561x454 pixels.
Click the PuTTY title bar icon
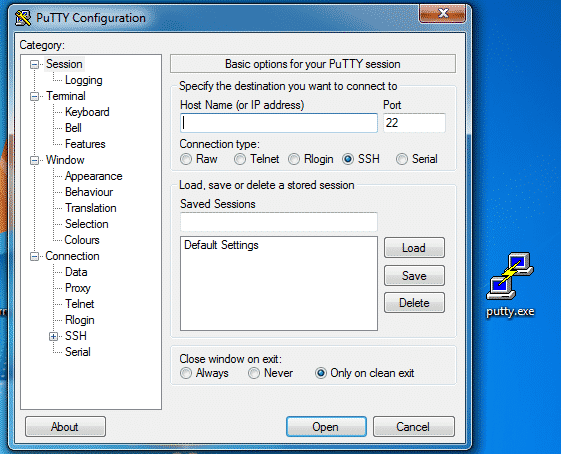23,18
